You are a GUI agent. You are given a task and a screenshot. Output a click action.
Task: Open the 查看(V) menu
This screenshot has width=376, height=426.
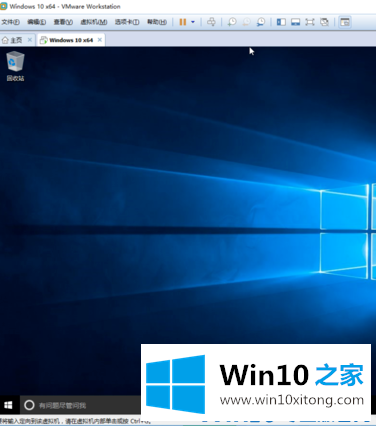point(63,22)
